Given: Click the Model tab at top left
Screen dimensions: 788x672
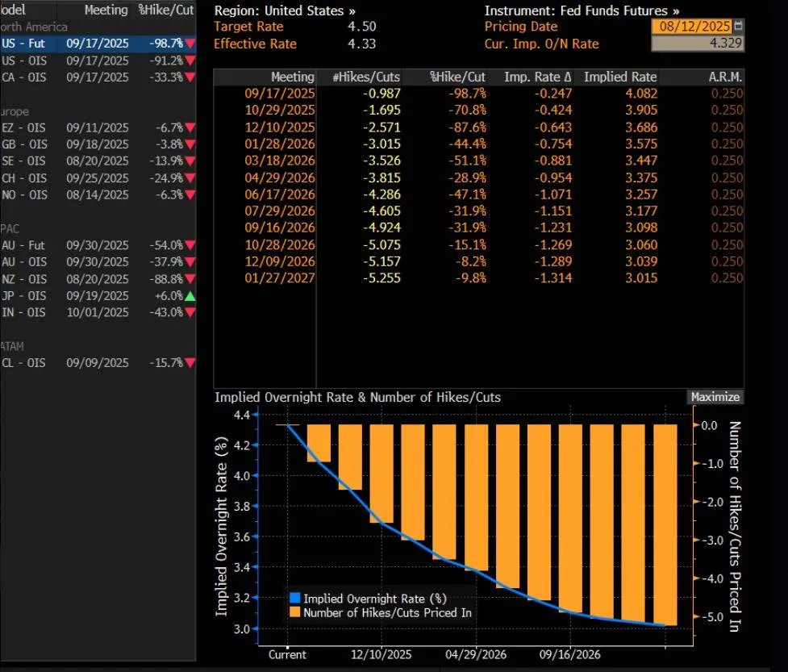Looking at the screenshot, I should (x=16, y=10).
